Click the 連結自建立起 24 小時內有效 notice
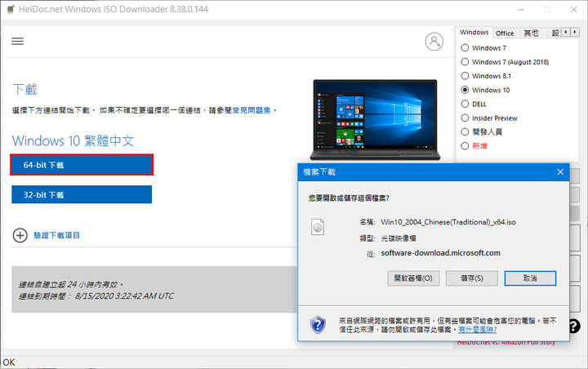 tap(71, 284)
